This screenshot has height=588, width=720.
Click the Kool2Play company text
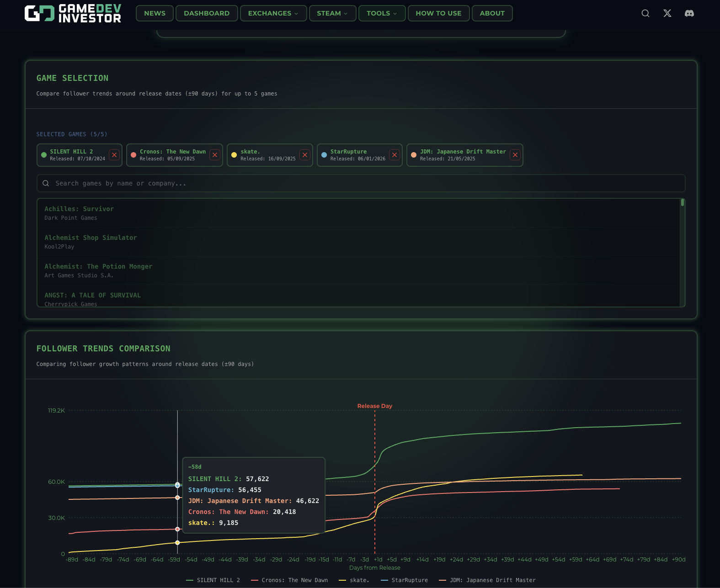(x=59, y=247)
